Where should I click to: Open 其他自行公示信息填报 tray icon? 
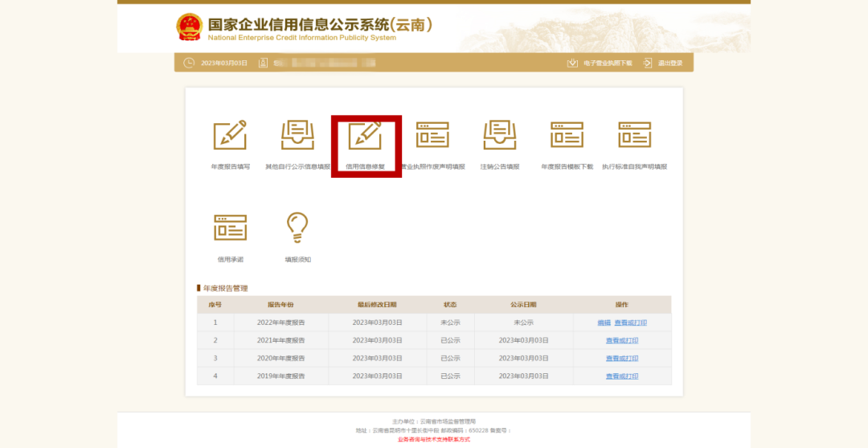298,135
